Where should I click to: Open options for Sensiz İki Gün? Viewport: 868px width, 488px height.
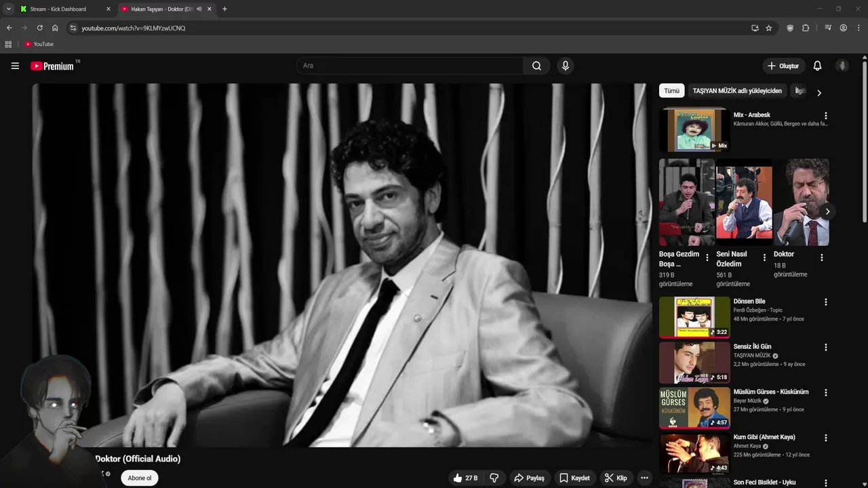[825, 347]
